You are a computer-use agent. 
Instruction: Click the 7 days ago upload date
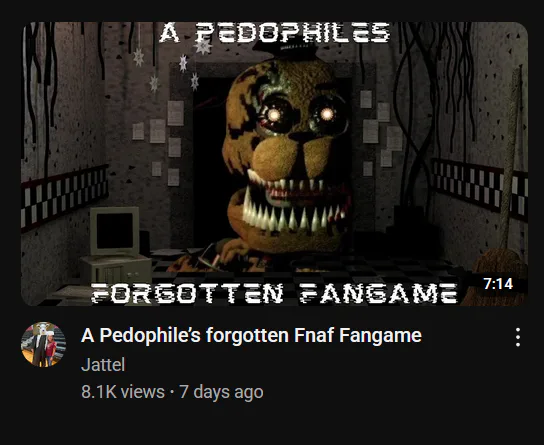(x=221, y=392)
